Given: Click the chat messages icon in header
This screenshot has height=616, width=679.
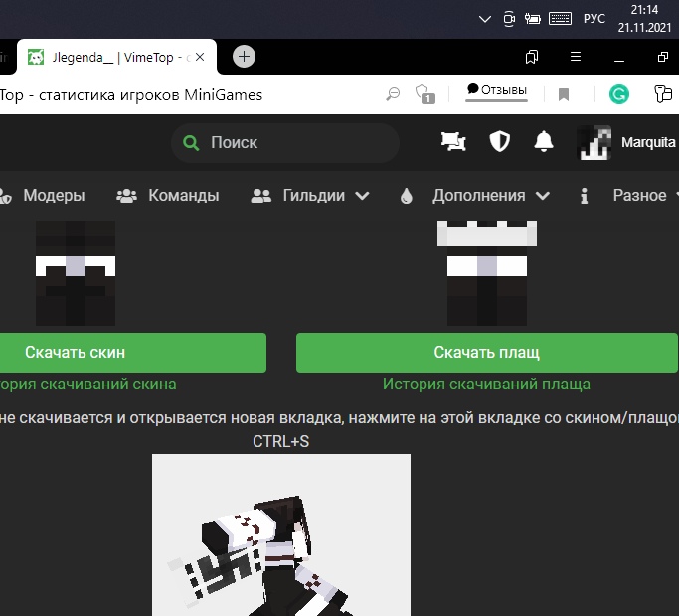Looking at the screenshot, I should 453,142.
